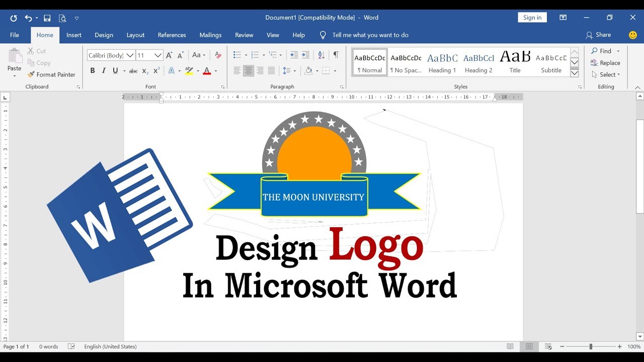This screenshot has height=362, width=644.
Task: Apply red font color button
Action: (207, 71)
